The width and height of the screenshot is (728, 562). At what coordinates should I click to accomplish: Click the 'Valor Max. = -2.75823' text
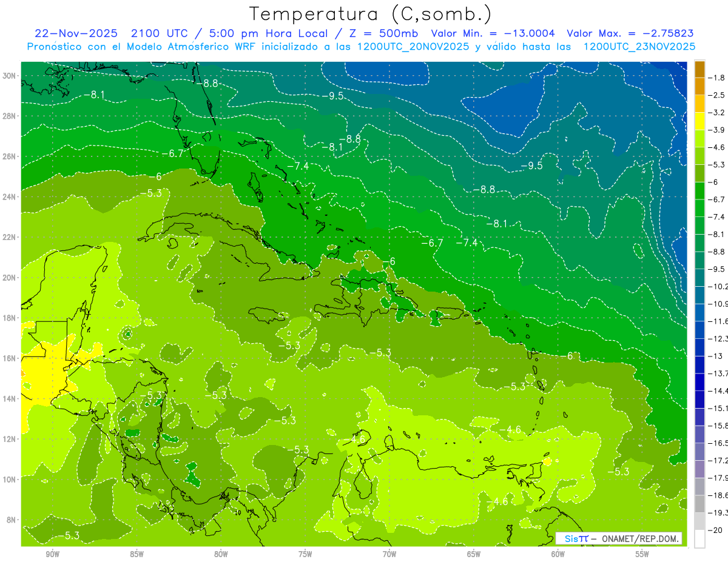630,33
